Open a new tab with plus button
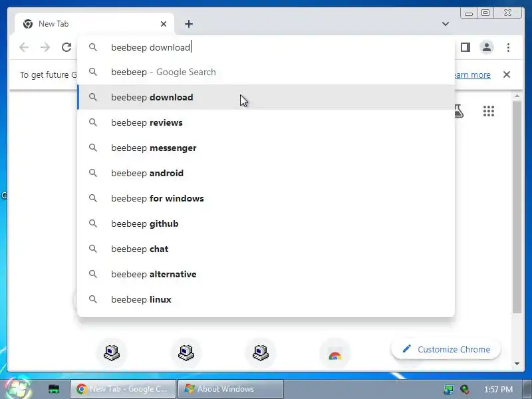 click(x=189, y=24)
